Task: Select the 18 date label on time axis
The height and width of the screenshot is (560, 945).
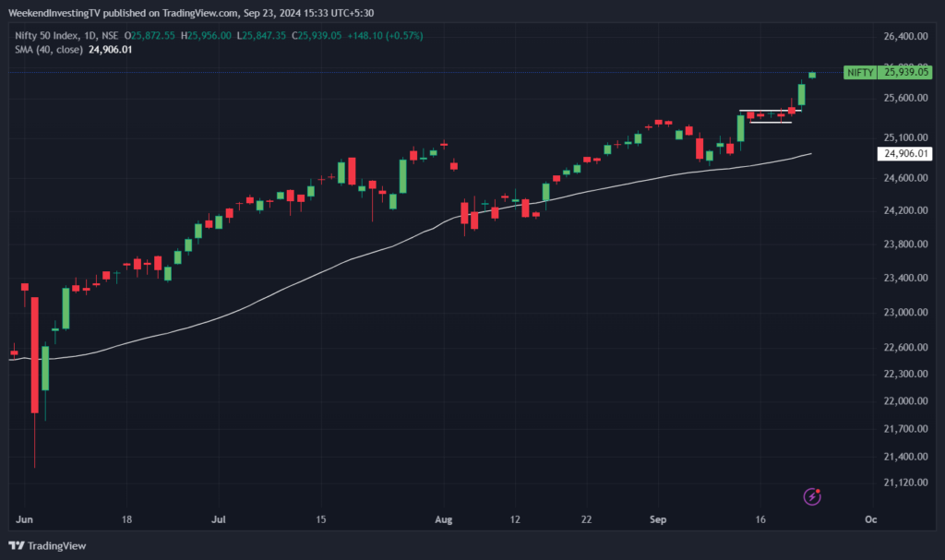Action: [126, 519]
